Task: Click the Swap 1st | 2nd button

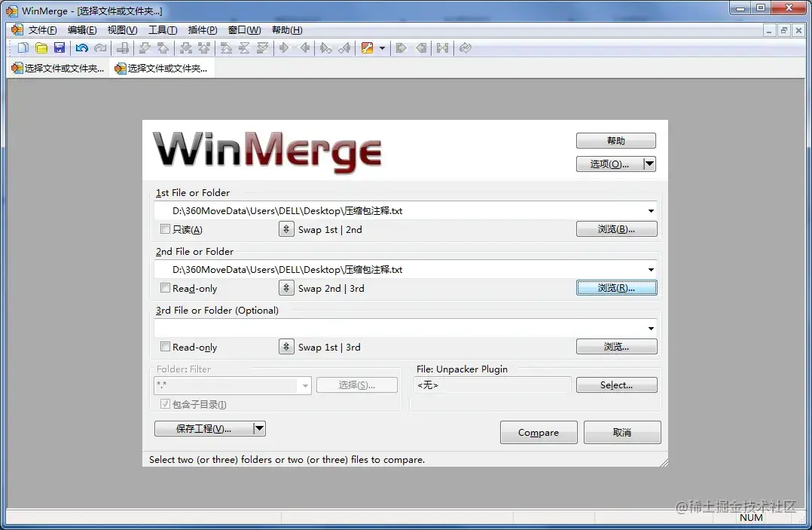Action: tap(286, 229)
